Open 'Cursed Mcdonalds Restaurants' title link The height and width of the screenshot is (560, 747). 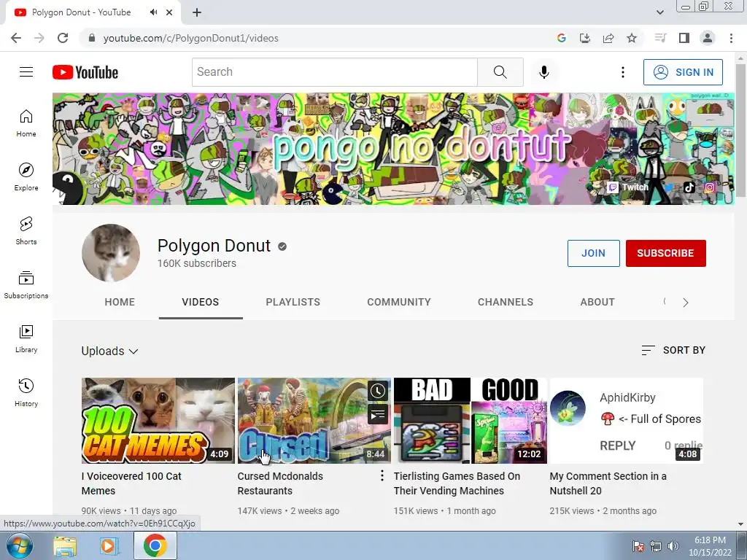280,483
